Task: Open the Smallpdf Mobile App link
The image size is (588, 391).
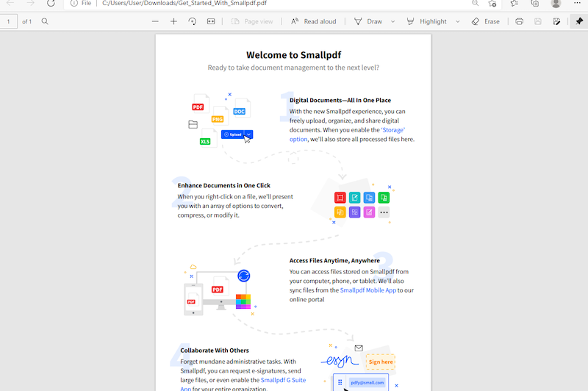Action: click(x=368, y=290)
